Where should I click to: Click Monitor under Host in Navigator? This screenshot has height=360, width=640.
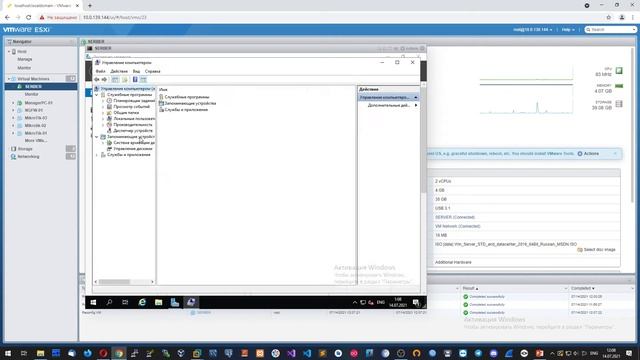(24, 68)
